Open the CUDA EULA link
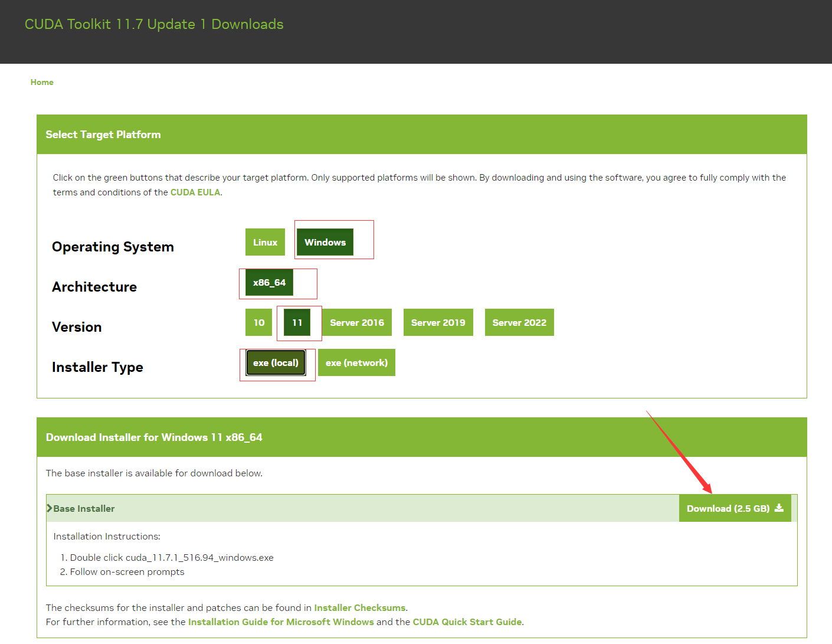The height and width of the screenshot is (644, 832). click(195, 192)
